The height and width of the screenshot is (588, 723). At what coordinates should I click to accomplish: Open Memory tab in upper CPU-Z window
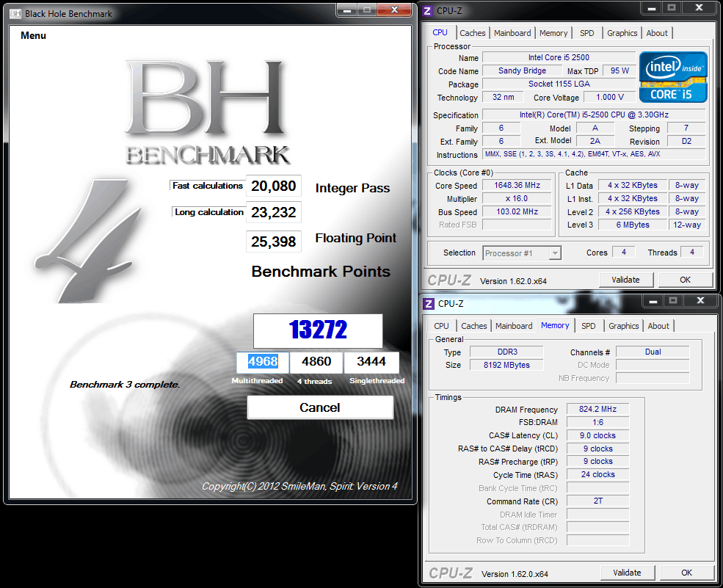click(x=553, y=33)
